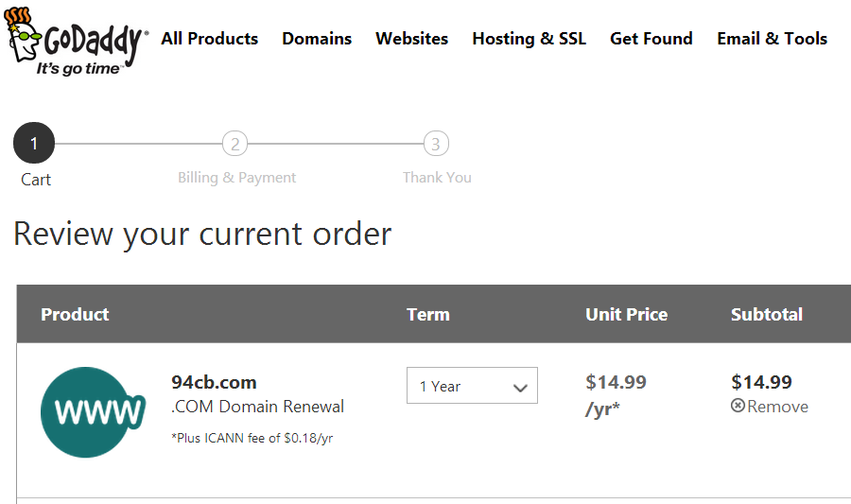Open the Get Found menu
The image size is (851, 504).
pos(651,39)
